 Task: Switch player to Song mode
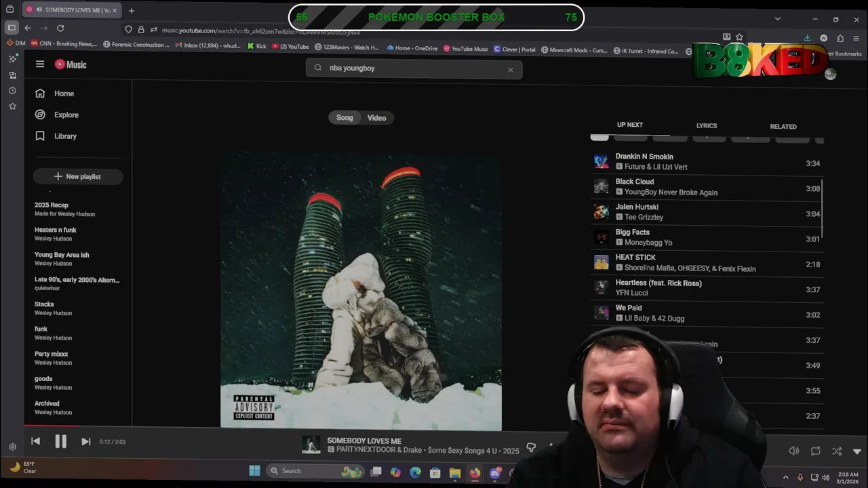[x=344, y=118]
